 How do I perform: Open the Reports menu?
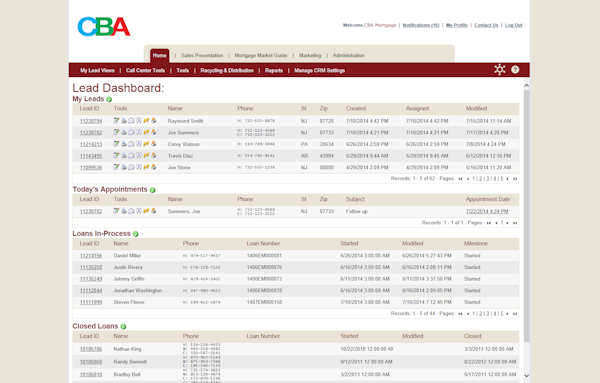tap(274, 70)
